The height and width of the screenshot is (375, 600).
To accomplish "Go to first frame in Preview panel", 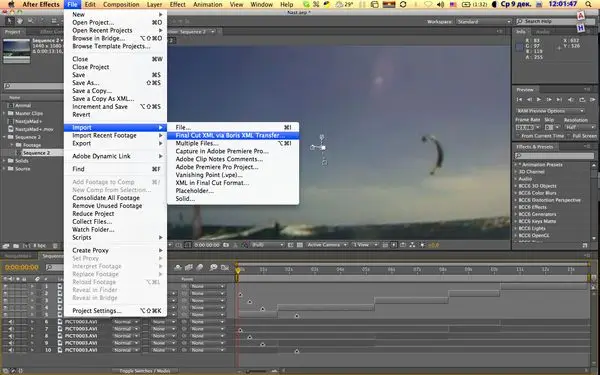I will (519, 99).
